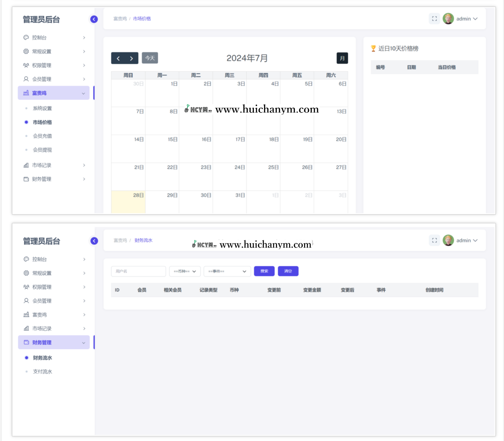The image size is (504, 441).
Task: Click the trophy icon beside 近日10天价格榜
Action: 373,48
